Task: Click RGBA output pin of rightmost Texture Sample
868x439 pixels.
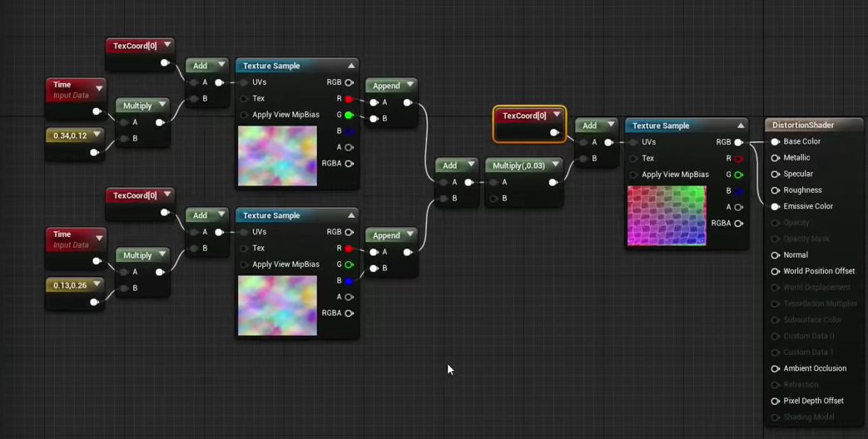Action: tap(738, 224)
